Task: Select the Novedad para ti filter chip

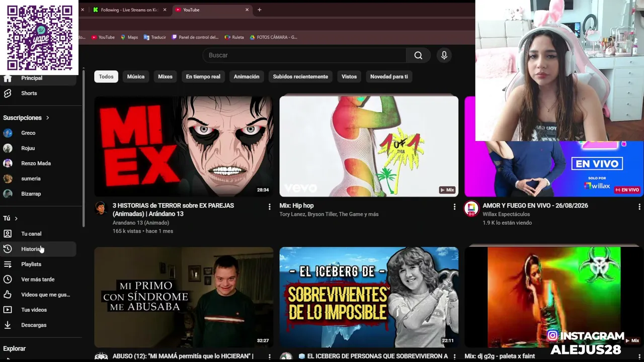Action: click(389, 76)
